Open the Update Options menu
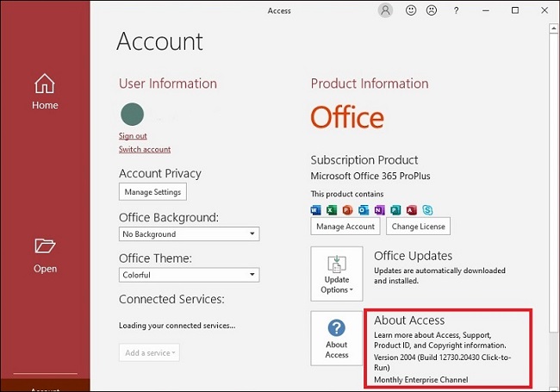 click(337, 274)
